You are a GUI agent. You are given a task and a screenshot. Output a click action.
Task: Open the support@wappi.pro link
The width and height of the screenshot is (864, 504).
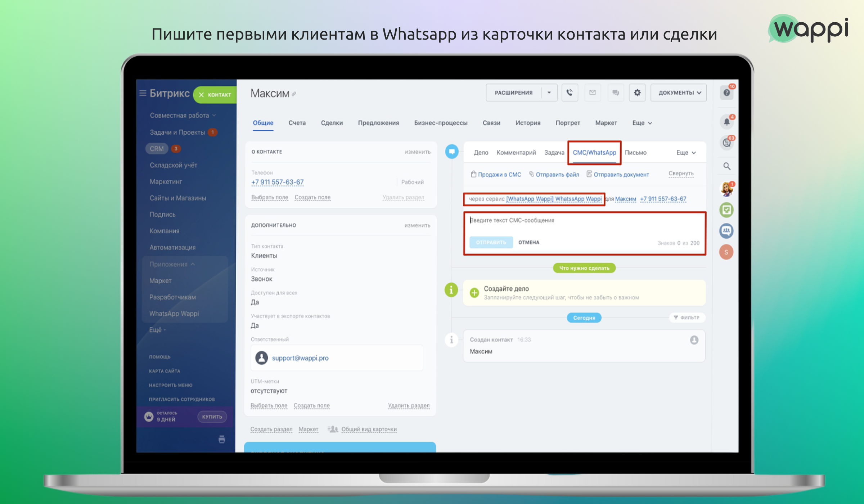300,358
